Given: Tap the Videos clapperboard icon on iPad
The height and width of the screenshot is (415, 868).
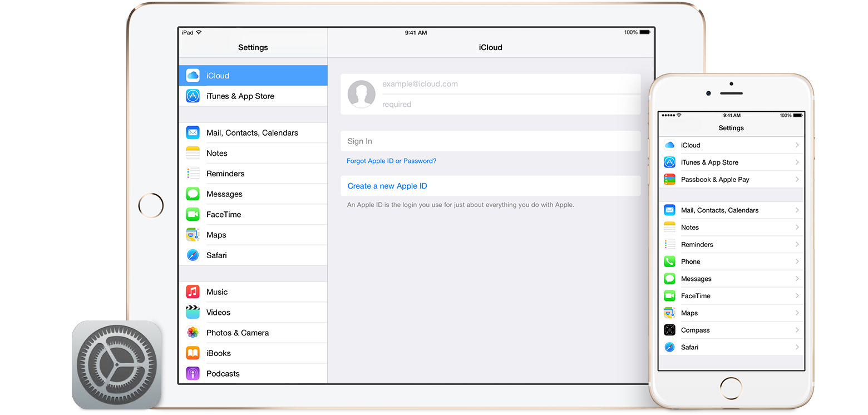Looking at the screenshot, I should pyautogui.click(x=193, y=312).
